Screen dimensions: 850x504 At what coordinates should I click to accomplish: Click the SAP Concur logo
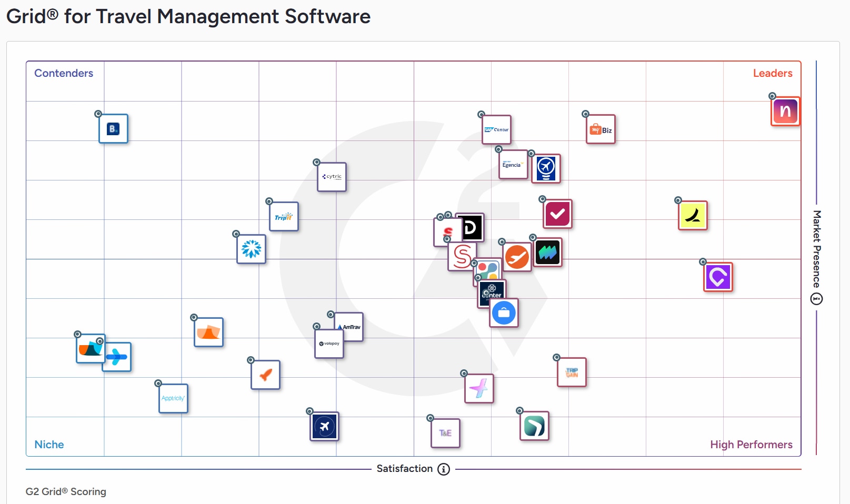tap(496, 129)
